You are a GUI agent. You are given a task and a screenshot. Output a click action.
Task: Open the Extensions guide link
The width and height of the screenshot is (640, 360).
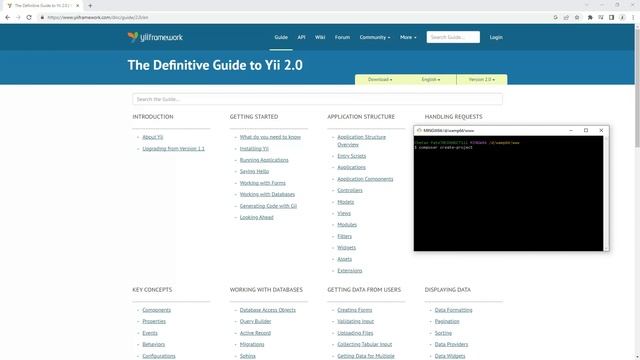[x=349, y=271]
